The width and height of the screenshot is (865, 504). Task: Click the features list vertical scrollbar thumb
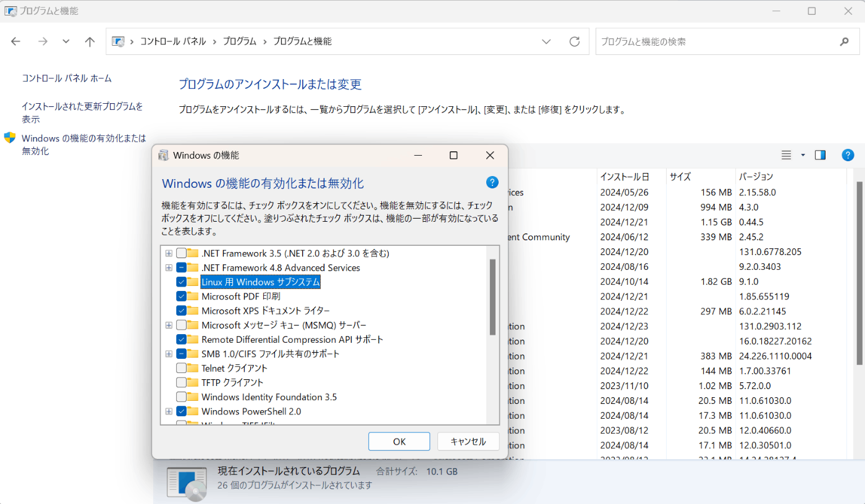click(492, 296)
